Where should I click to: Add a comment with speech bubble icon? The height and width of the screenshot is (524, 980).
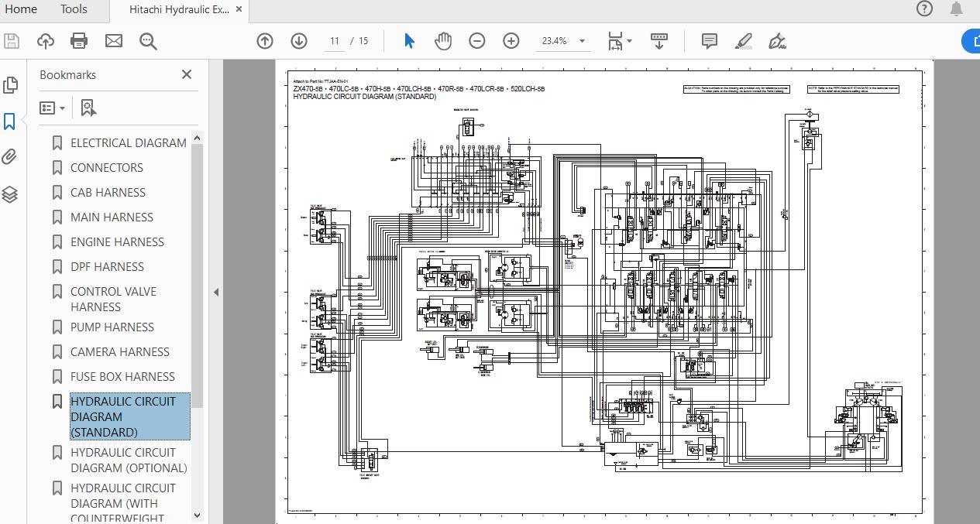(x=710, y=41)
